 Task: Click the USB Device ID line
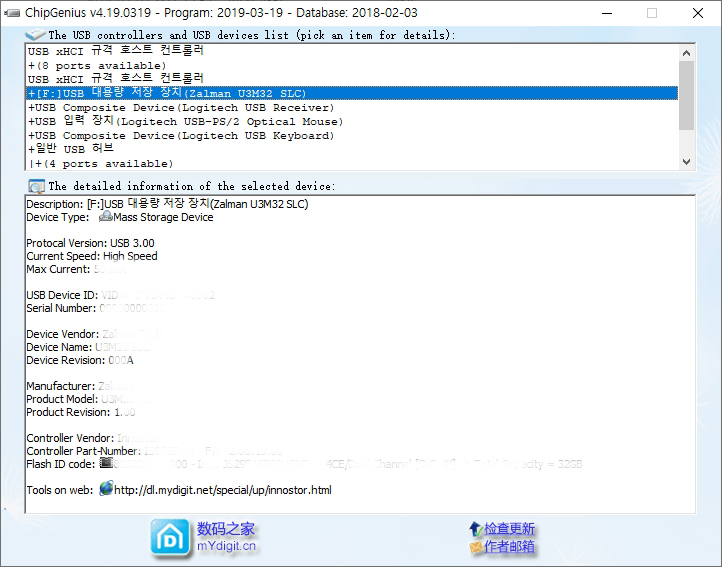pyautogui.click(x=121, y=295)
